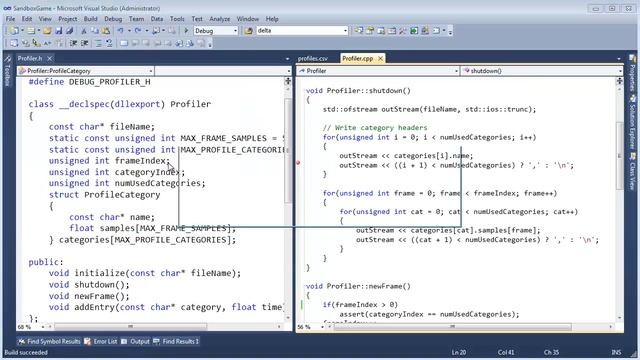Open the Class View side tab
This screenshot has width=640, height=360.
632,171
